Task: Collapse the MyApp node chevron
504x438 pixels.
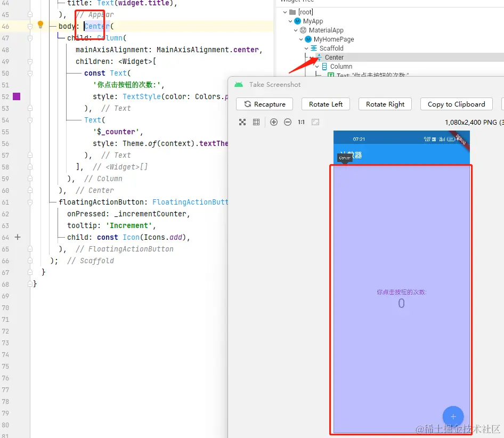Action: 291,21
